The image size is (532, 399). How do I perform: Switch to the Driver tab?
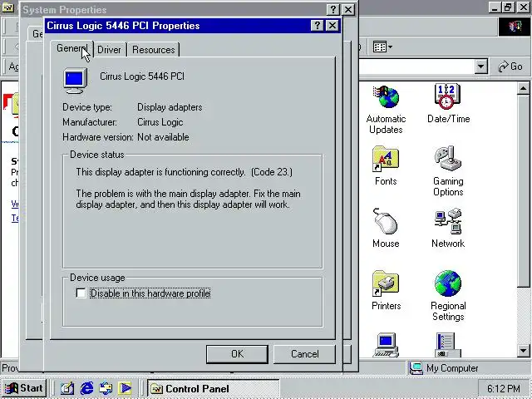click(x=109, y=50)
